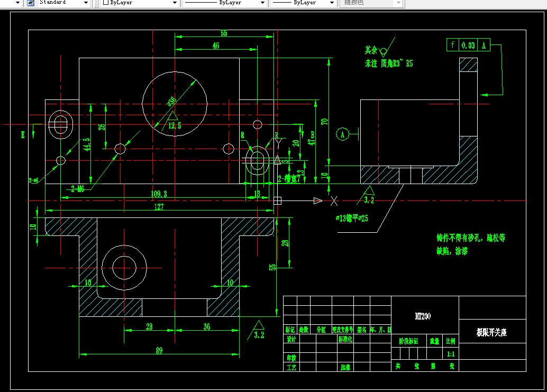The height and width of the screenshot is (392, 547).
Task: Click the 设计 title block label
Action: pyautogui.click(x=291, y=339)
